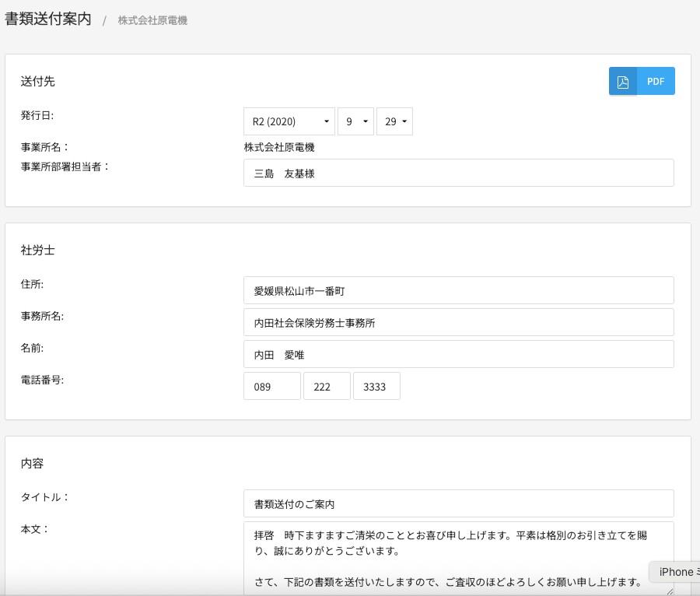Click the phone area code field 089
Screen dimensions: 700x596
point(271,386)
